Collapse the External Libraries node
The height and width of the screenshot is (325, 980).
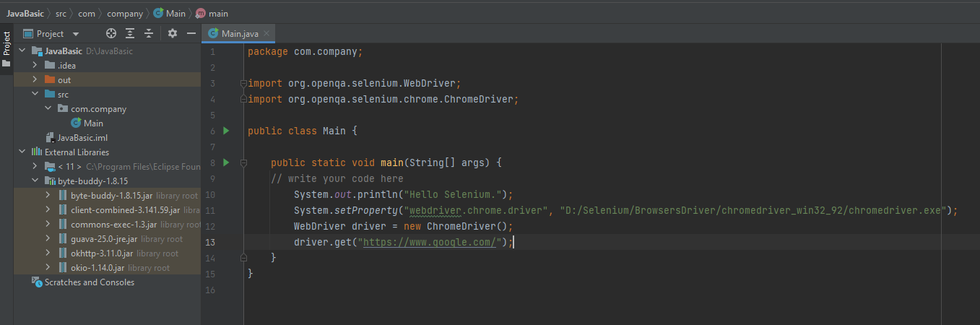(x=22, y=152)
